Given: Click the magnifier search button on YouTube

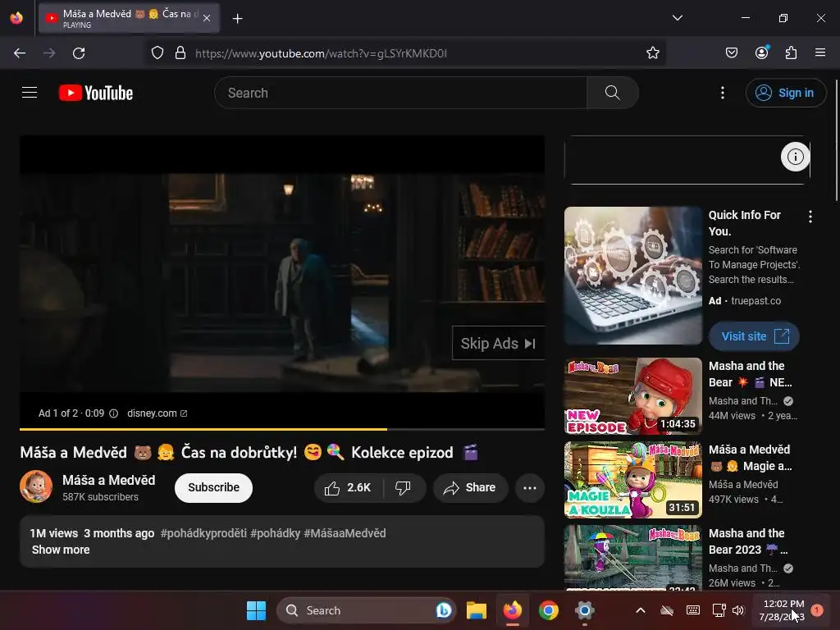Looking at the screenshot, I should pos(612,93).
